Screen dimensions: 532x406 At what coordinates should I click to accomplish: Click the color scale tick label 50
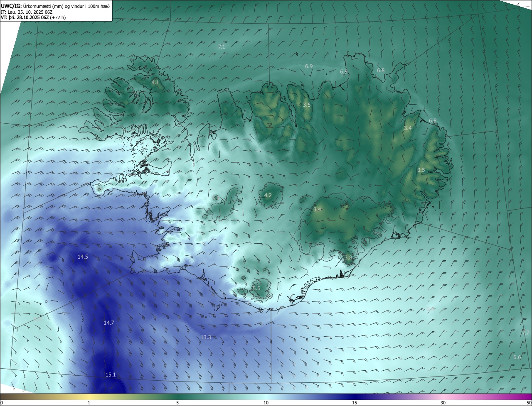[x=529, y=403]
